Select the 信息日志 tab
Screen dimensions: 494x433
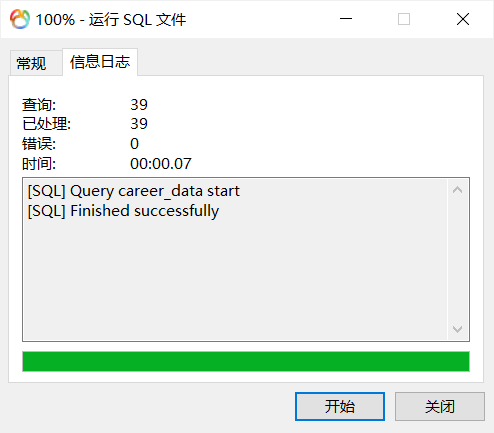[x=100, y=62]
